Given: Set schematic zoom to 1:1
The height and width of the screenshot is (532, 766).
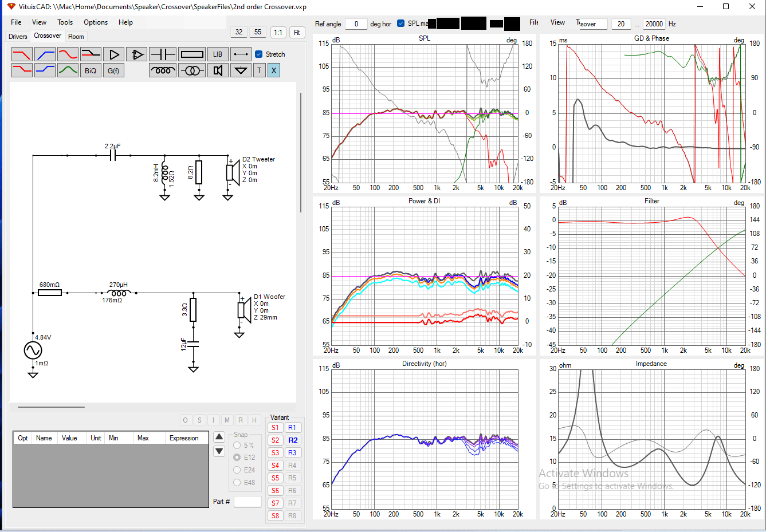Looking at the screenshot, I should click(x=278, y=32).
